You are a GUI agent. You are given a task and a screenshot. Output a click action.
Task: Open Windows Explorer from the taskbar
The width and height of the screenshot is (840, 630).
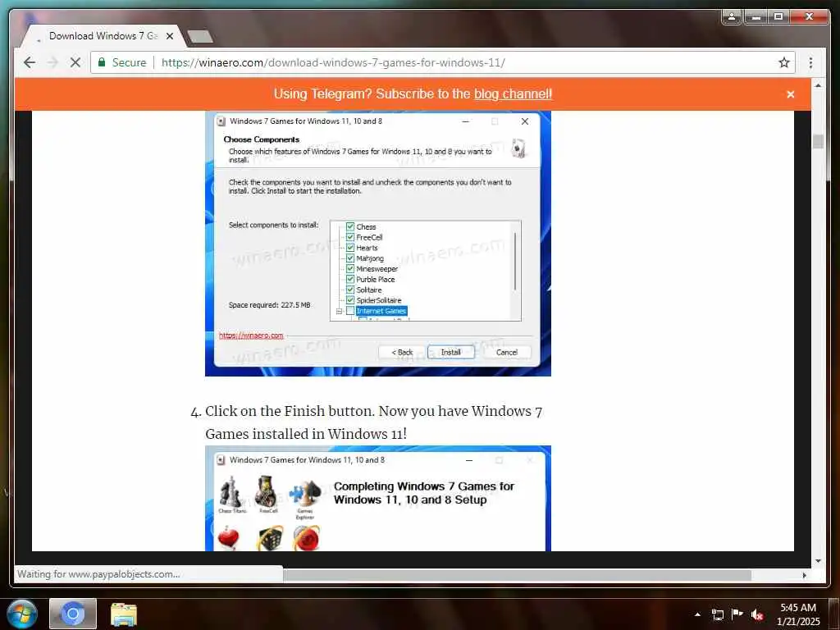124,614
